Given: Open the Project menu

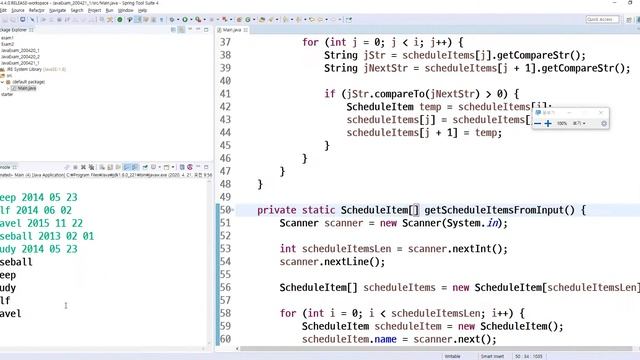Looking at the screenshot, I should coord(94,10).
